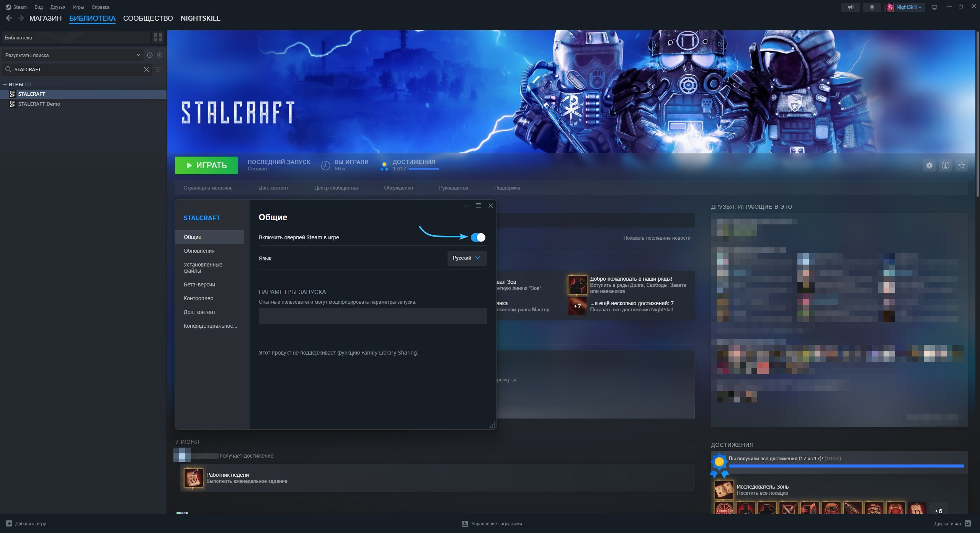The image size is (980, 533).
Task: Sort by recent activity clock icon
Action: [150, 55]
